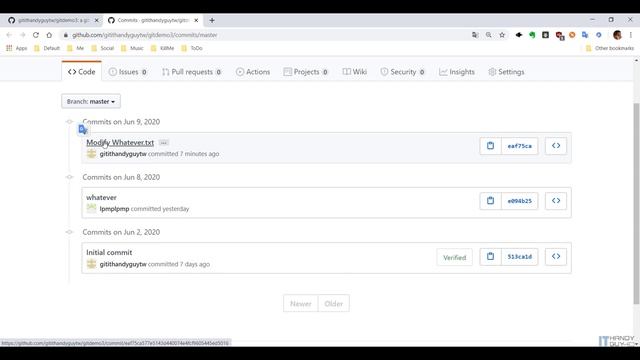Open the Music bookmarks folder
640x360 pixels.
point(132,48)
